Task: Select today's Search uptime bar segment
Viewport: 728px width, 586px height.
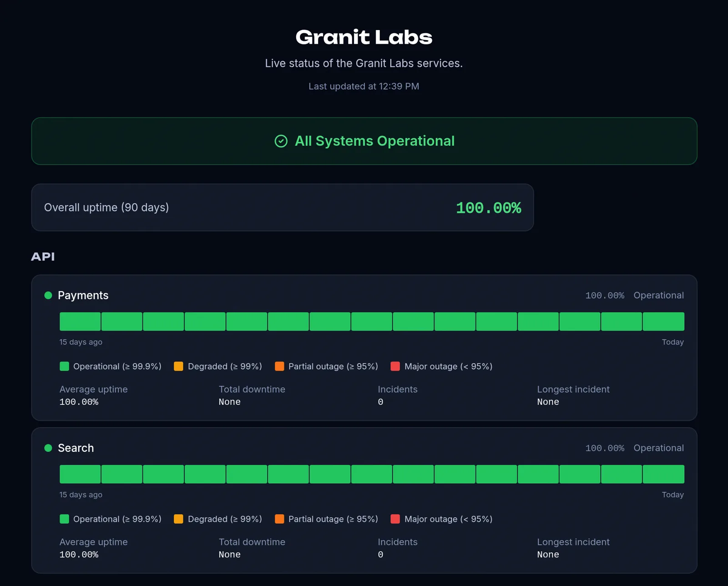Action: [x=663, y=474]
